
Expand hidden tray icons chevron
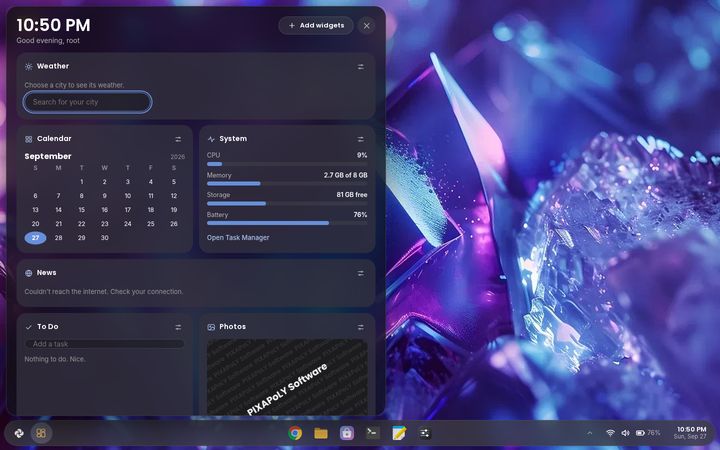[x=590, y=433]
